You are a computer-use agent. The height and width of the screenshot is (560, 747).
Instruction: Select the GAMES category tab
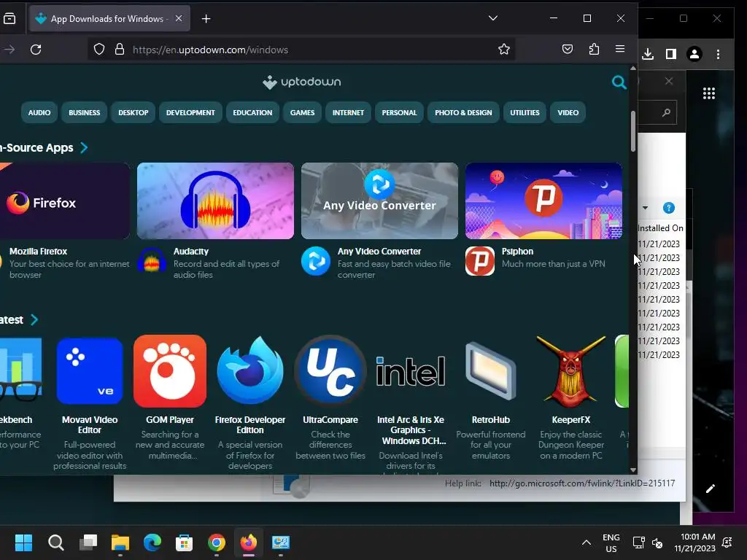pyautogui.click(x=303, y=113)
